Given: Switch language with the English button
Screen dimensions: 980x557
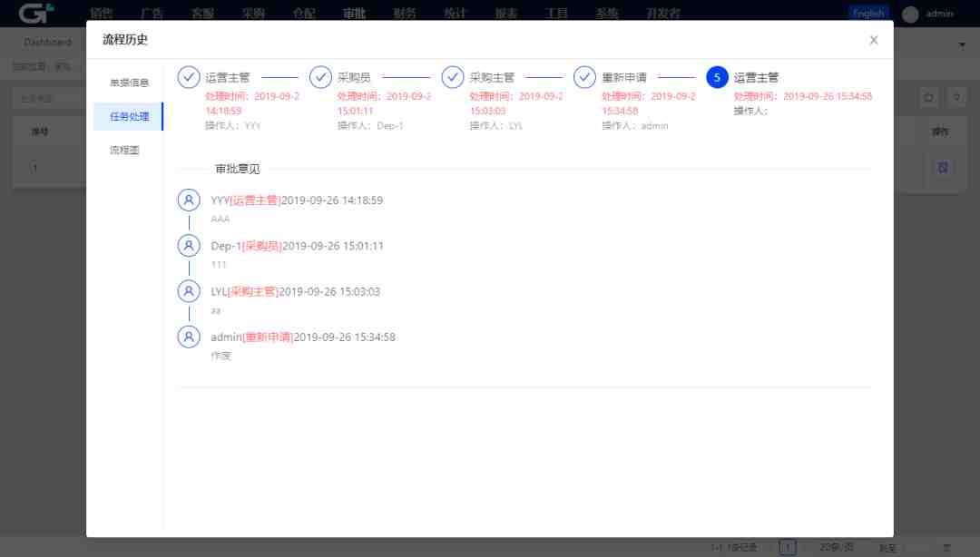Looking at the screenshot, I should [868, 14].
